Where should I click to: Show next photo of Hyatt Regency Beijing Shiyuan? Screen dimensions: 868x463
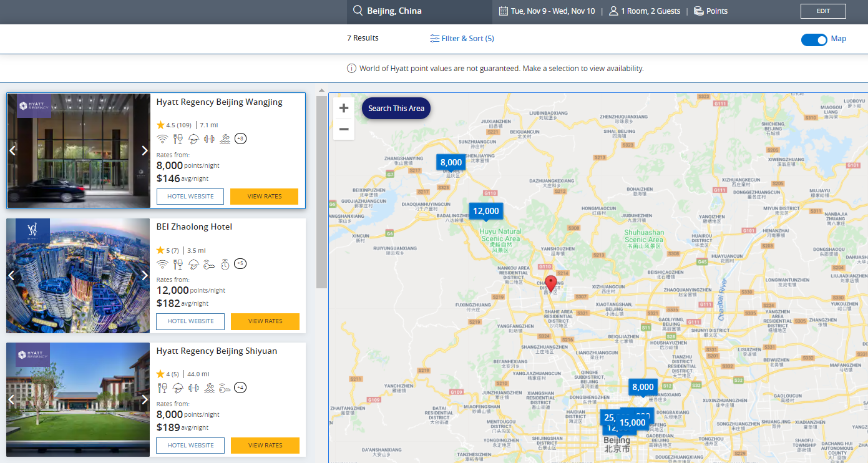point(145,399)
